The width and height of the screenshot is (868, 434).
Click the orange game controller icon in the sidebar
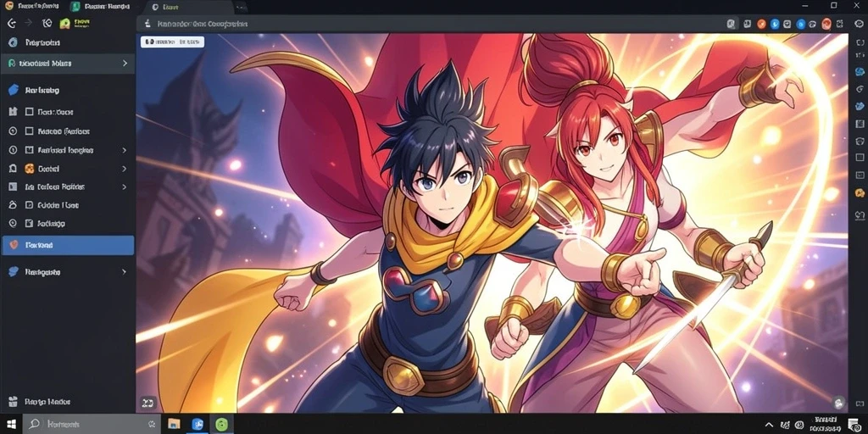click(x=30, y=169)
